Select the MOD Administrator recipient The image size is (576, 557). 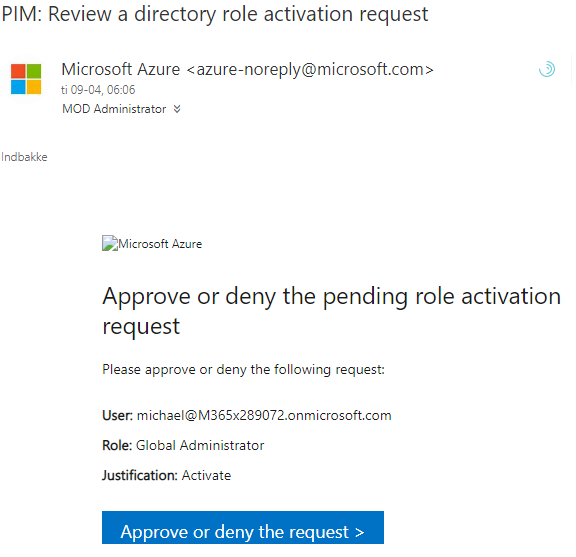[x=114, y=109]
